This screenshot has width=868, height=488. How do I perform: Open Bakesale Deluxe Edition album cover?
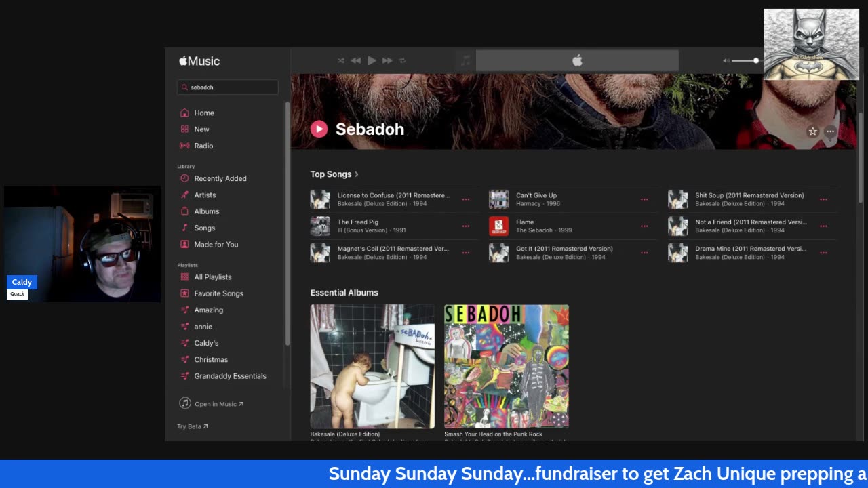pyautogui.click(x=372, y=366)
